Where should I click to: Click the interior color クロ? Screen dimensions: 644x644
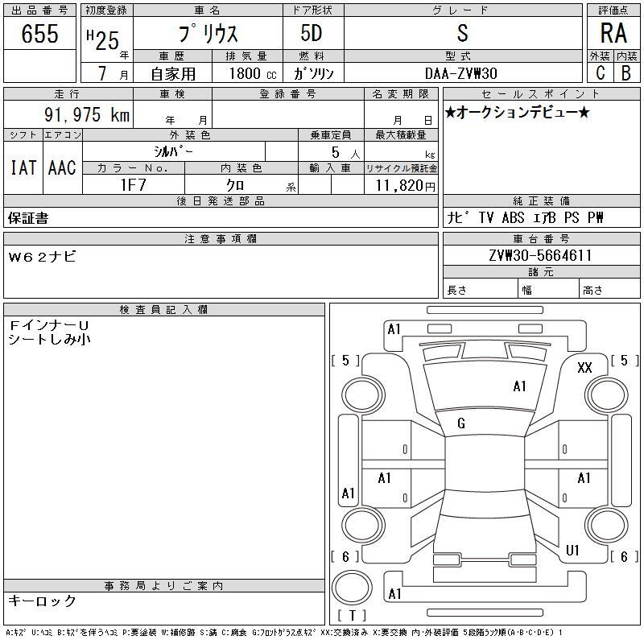click(x=235, y=185)
